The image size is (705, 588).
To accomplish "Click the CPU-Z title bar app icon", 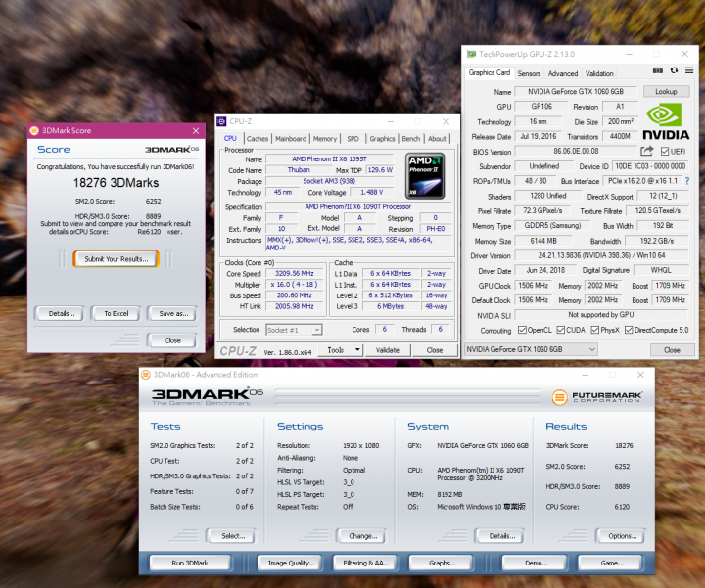I will click(x=221, y=121).
